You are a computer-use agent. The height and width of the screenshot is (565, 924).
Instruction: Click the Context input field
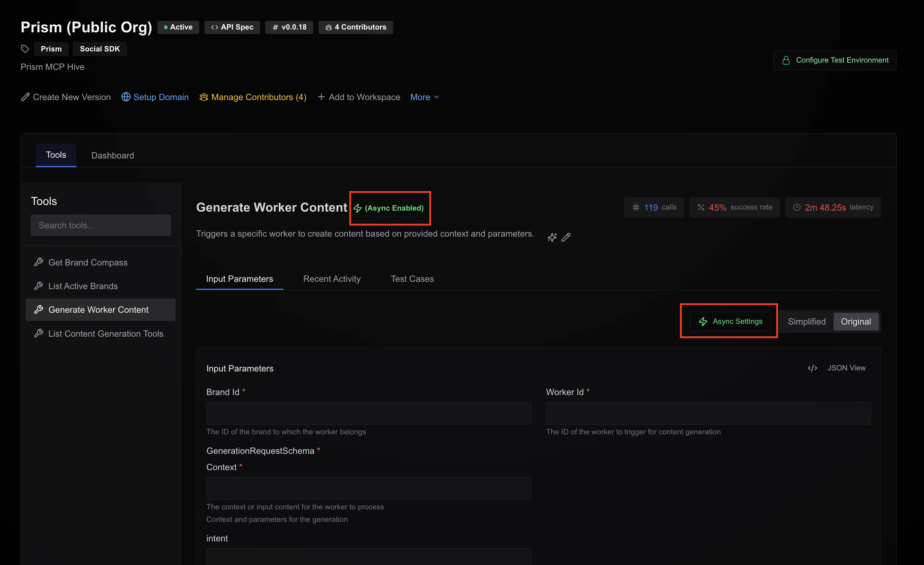tap(368, 489)
